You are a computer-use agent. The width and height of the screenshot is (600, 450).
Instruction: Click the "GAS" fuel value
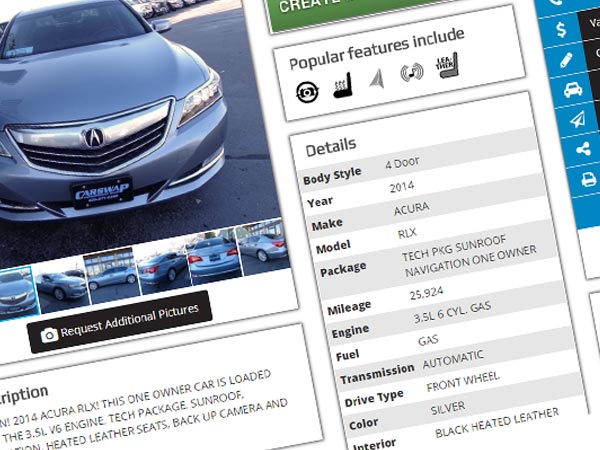(x=428, y=340)
